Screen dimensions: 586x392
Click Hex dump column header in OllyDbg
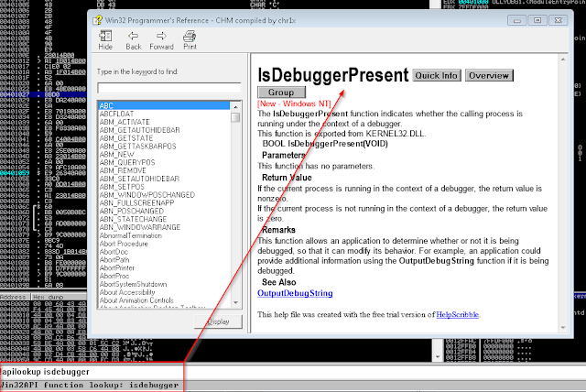58,297
